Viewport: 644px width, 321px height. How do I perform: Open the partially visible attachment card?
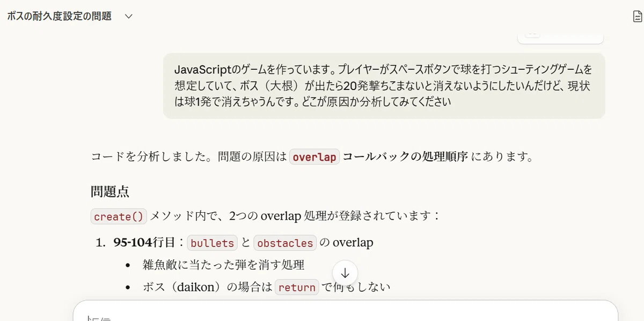(x=560, y=36)
